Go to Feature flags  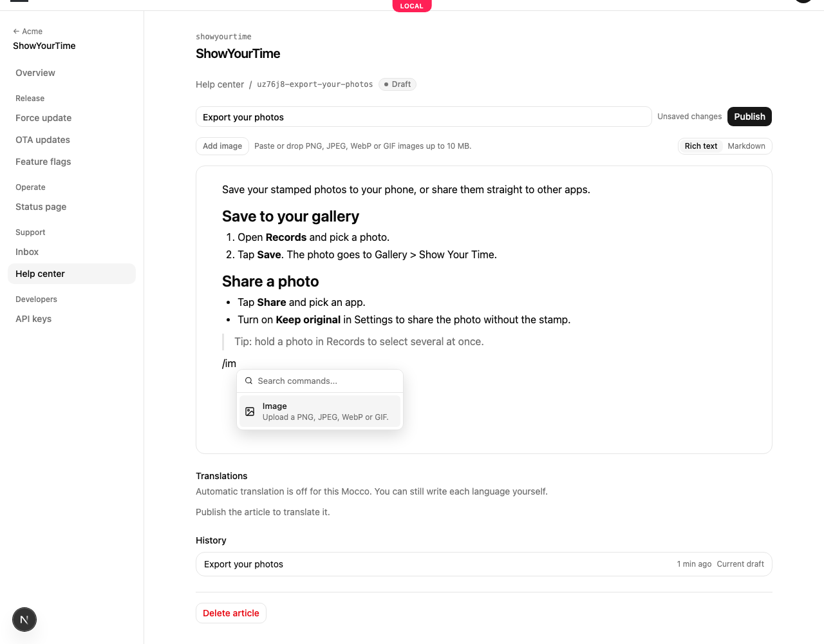tap(43, 162)
